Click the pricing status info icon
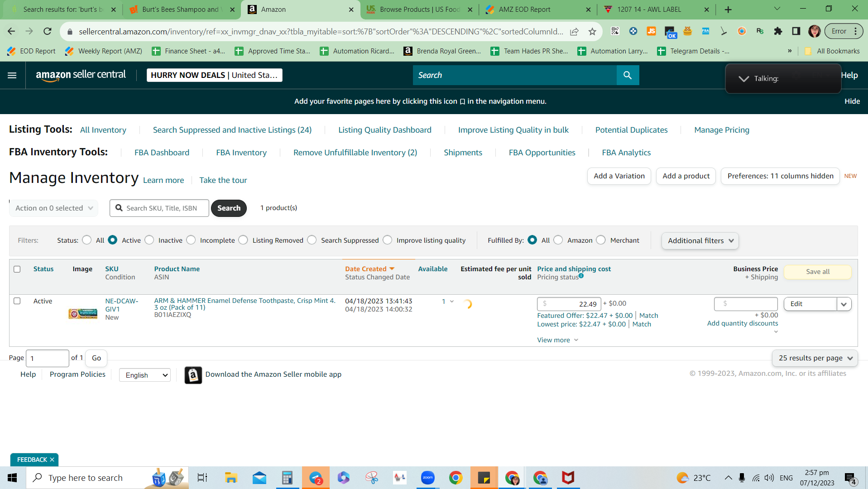 tap(581, 276)
